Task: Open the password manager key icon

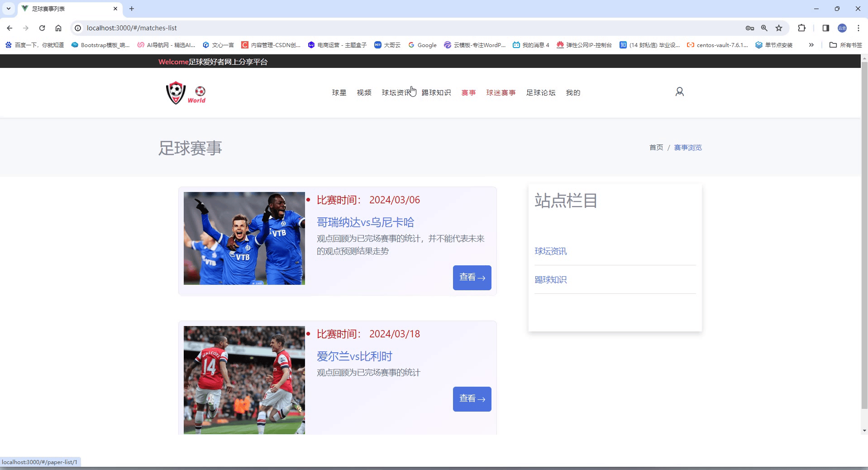Action: 749,28
